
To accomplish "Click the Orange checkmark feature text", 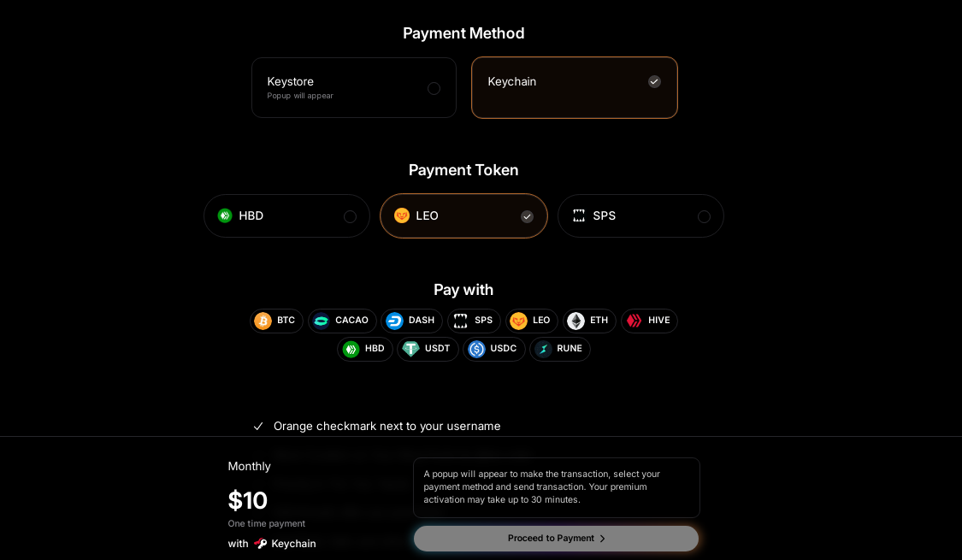I will point(387,426).
